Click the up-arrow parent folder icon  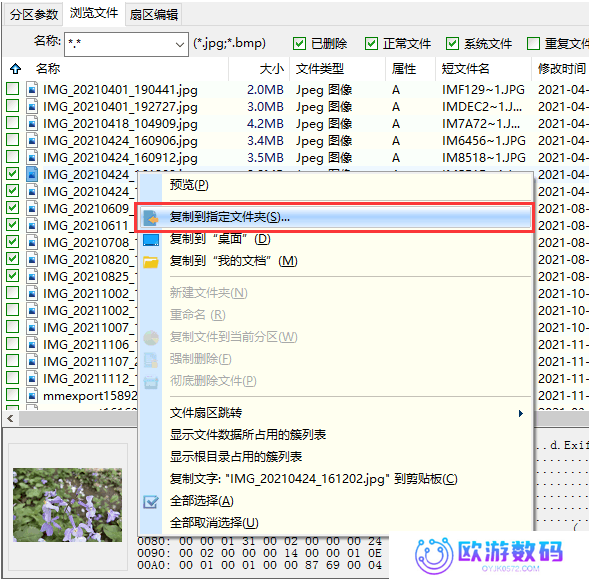coord(15,69)
